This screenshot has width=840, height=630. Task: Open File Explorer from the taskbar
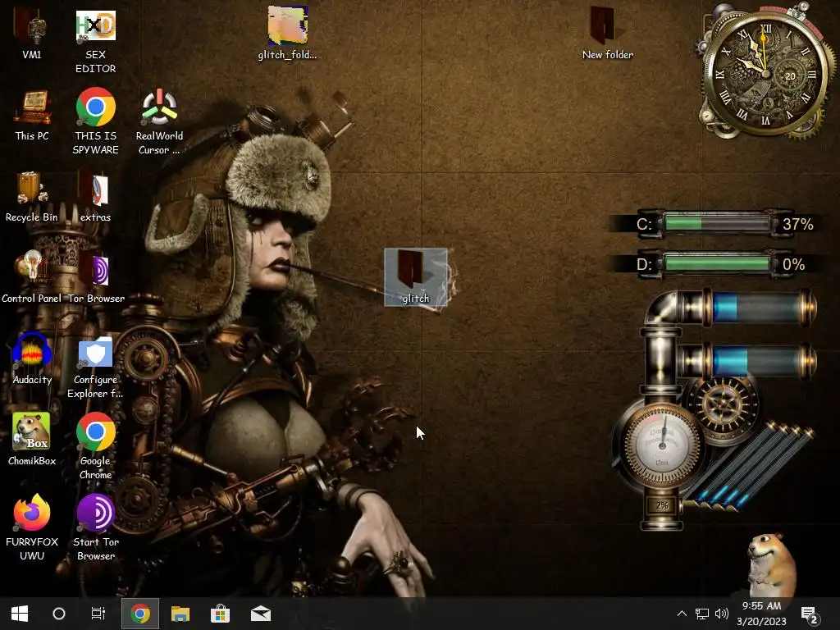pyautogui.click(x=180, y=614)
